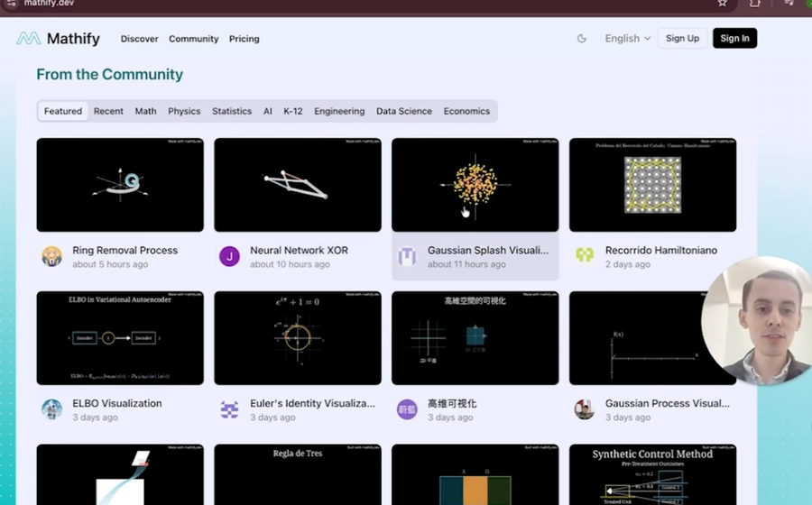The width and height of the screenshot is (812, 505).
Task: Open the Gaussian Splash Visuali... title
Action: [x=488, y=251]
